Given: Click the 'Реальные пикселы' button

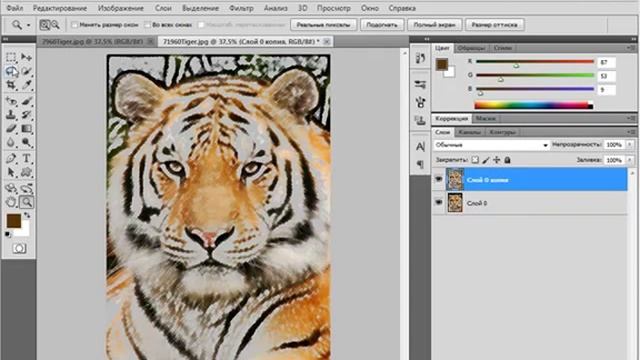Looking at the screenshot, I should tap(323, 25).
